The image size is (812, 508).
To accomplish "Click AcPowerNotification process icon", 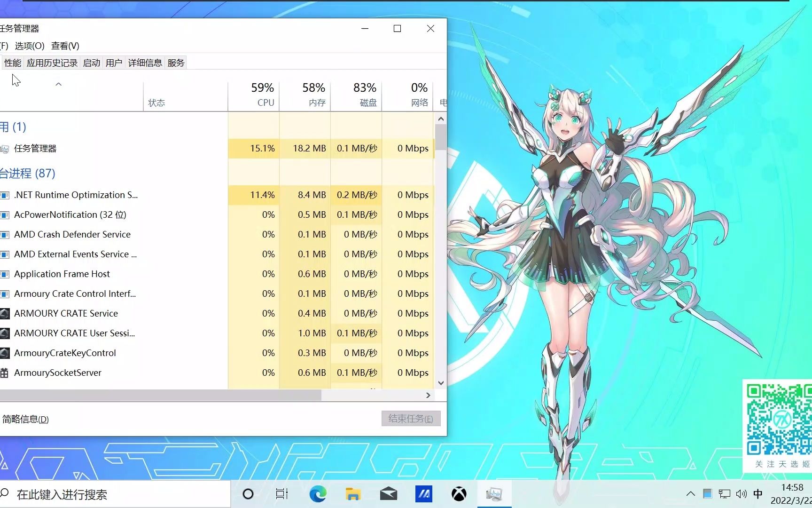I will click(4, 215).
